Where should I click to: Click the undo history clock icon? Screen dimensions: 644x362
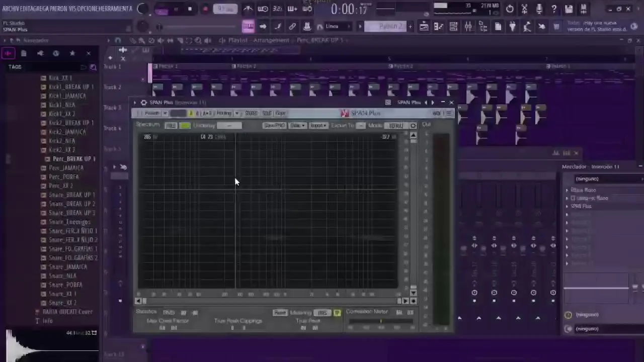510,9
